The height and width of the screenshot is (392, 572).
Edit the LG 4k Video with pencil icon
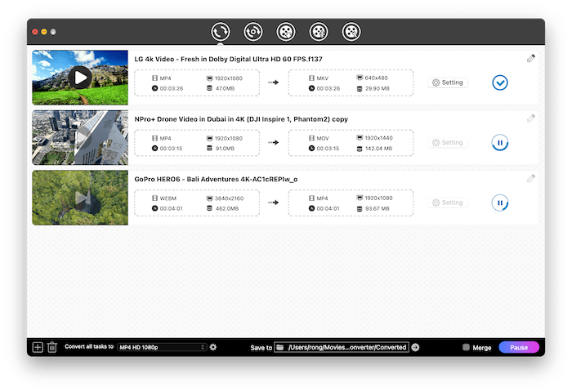point(531,59)
